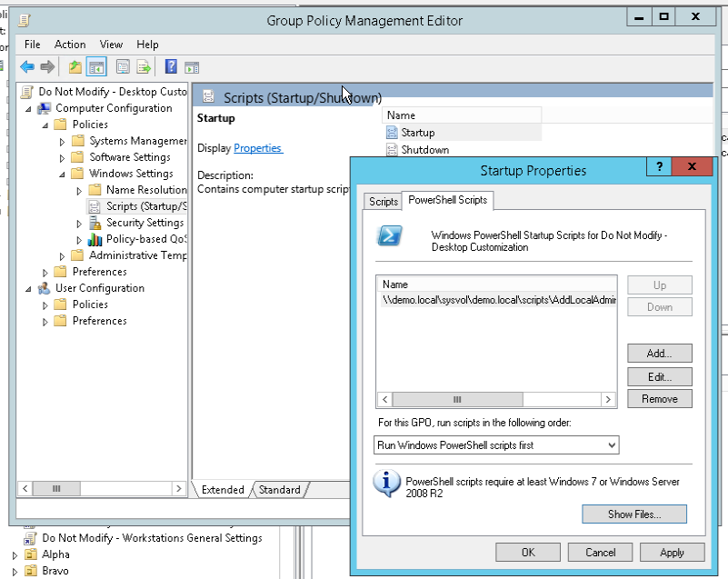Confirm with the OK button
Viewport: 728px width, 579px height.
[x=528, y=553]
